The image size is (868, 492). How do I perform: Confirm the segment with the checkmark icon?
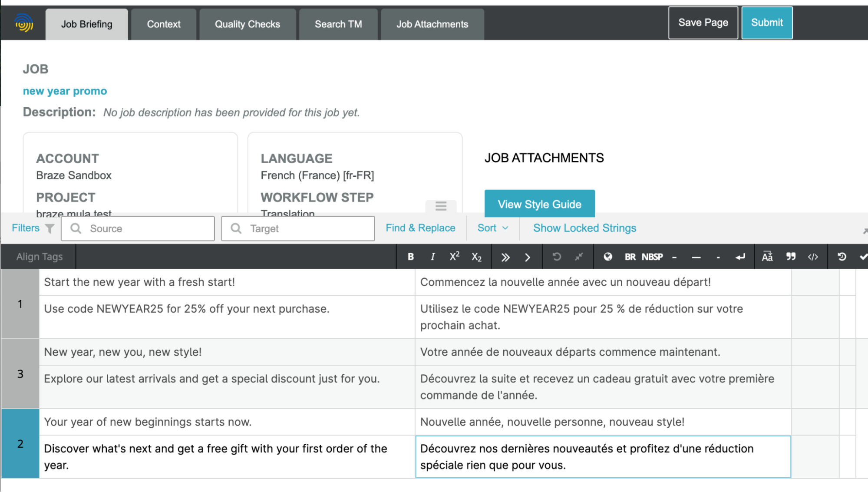coord(863,257)
